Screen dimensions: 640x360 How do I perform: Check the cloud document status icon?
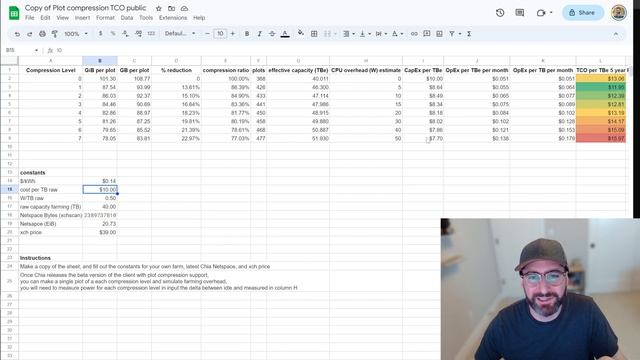pyautogui.click(x=184, y=8)
